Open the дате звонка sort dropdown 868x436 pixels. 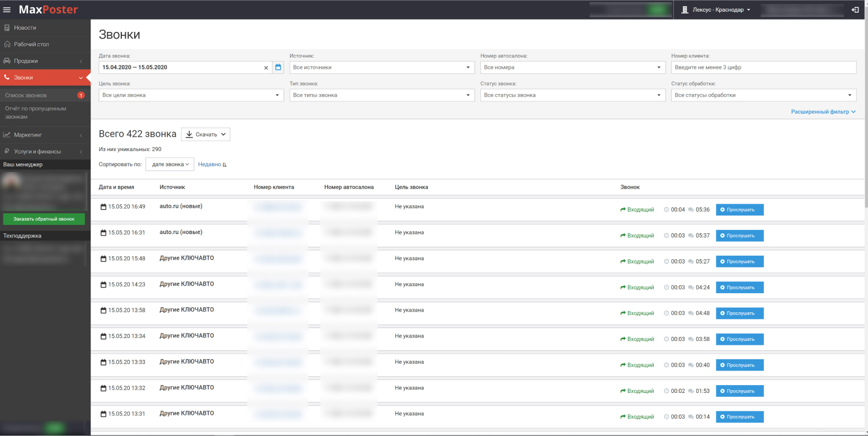(x=170, y=165)
